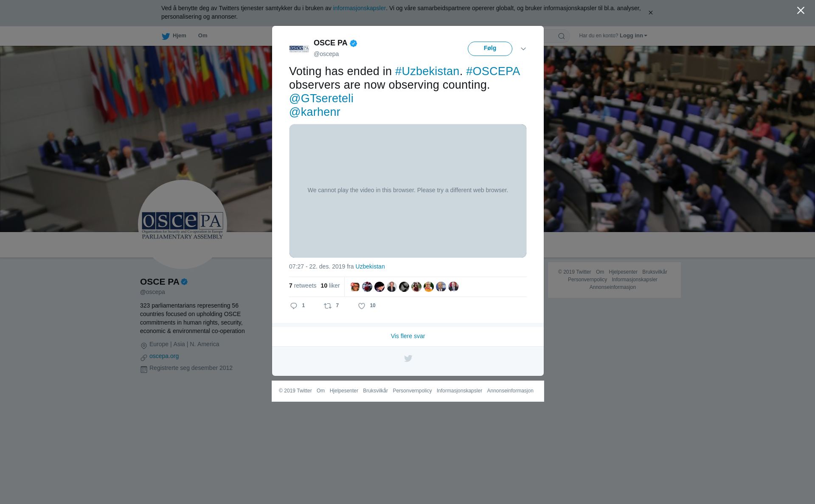Click the Twitter bird below Vis flere svar

coord(408,358)
